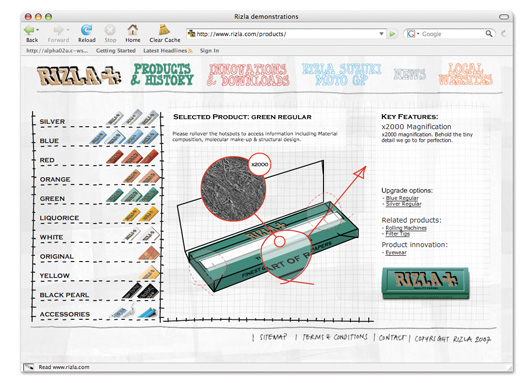Open the Local Websites section
The image size is (530, 383).
click(465, 74)
